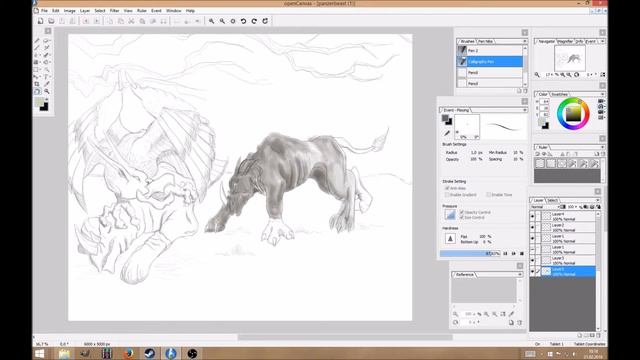The height and width of the screenshot is (360, 640).
Task: Select the rectangle selection tool
Action: pyautogui.click(x=37, y=69)
